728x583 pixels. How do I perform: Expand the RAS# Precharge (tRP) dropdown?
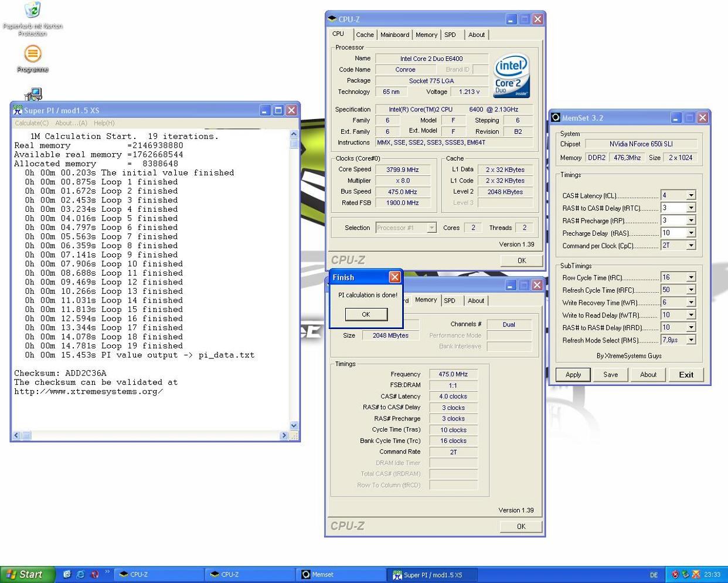(x=691, y=221)
